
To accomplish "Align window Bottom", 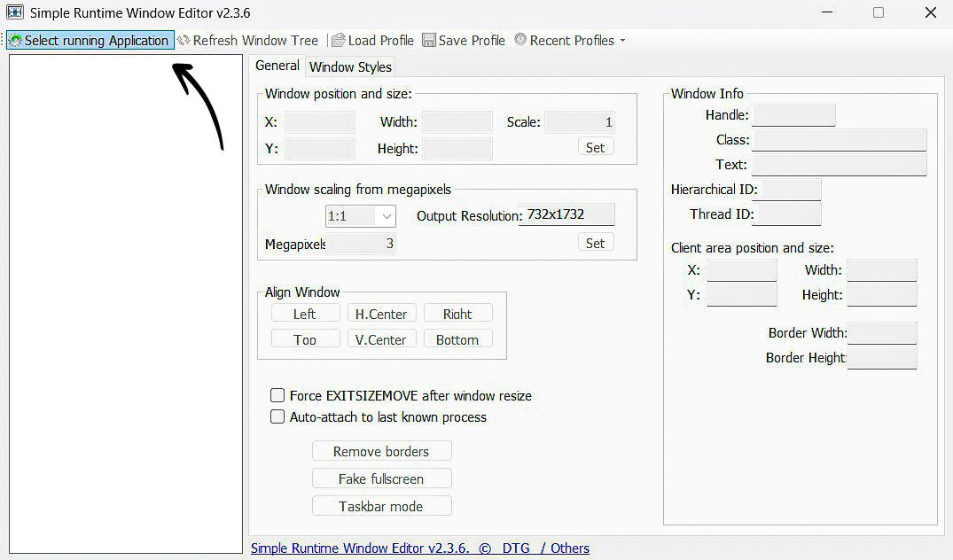I will click(457, 338).
